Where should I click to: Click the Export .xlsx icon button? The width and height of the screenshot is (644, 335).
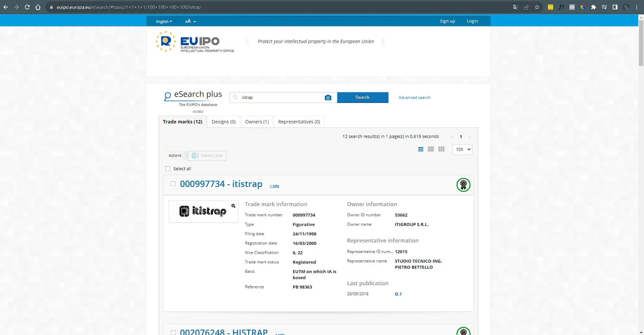pos(207,156)
